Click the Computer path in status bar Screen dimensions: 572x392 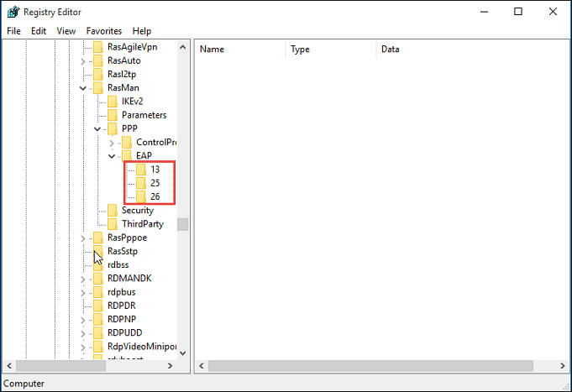click(x=24, y=384)
